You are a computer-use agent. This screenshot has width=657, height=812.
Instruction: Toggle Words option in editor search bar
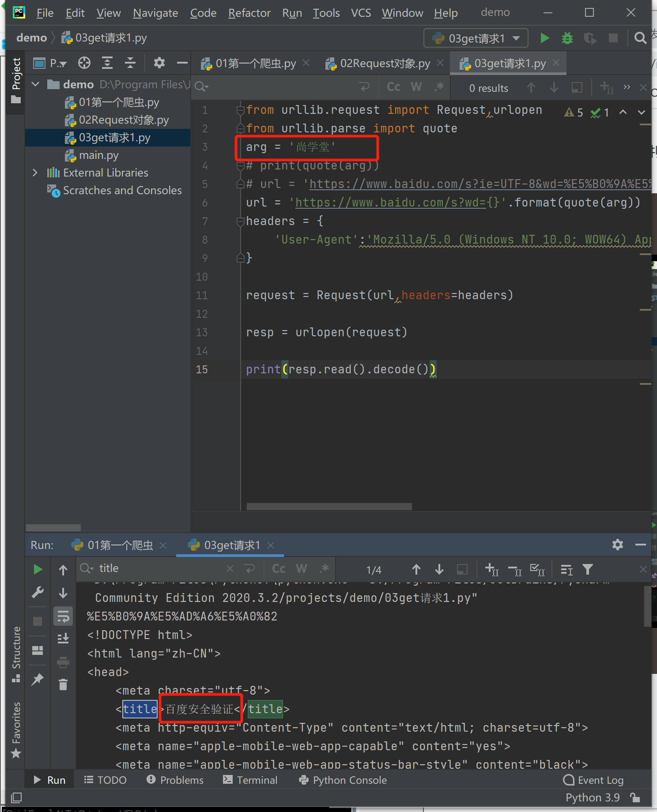pos(416,87)
